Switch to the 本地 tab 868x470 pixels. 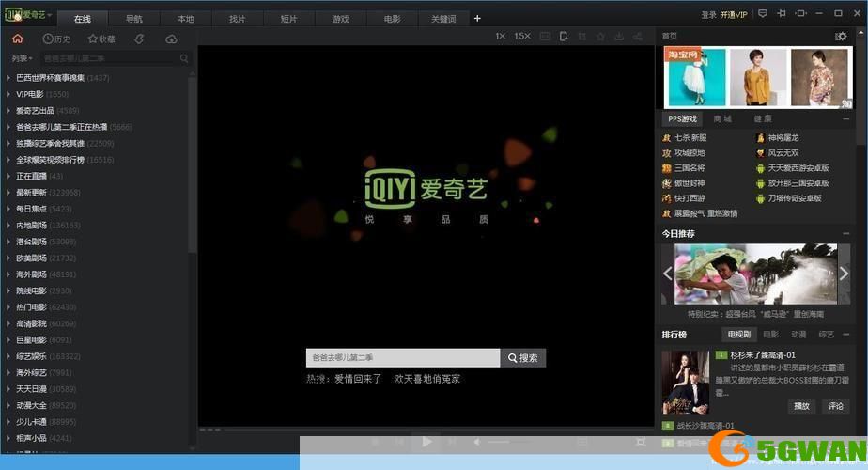(x=185, y=19)
